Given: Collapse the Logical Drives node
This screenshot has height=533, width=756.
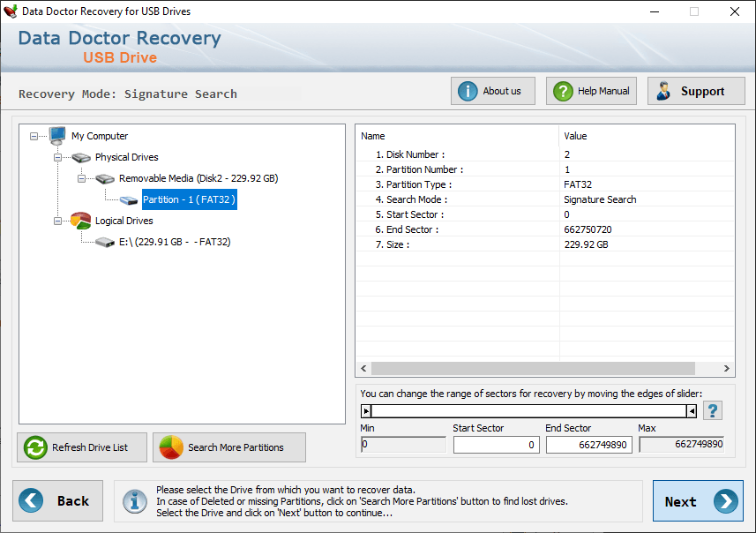Looking at the screenshot, I should [57, 221].
